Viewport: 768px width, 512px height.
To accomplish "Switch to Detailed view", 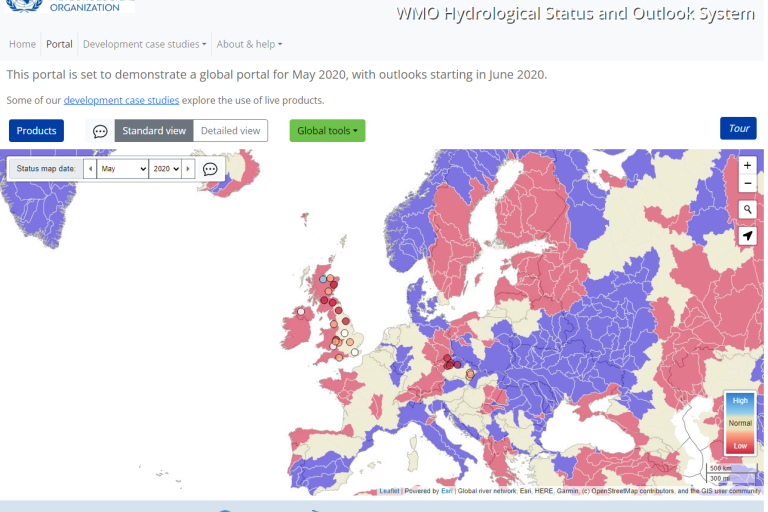I will (x=230, y=131).
